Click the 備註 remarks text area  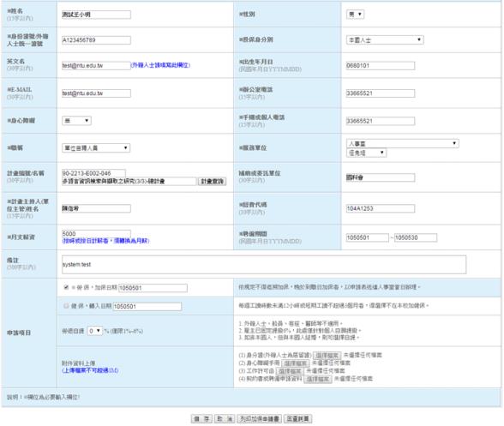(264, 265)
